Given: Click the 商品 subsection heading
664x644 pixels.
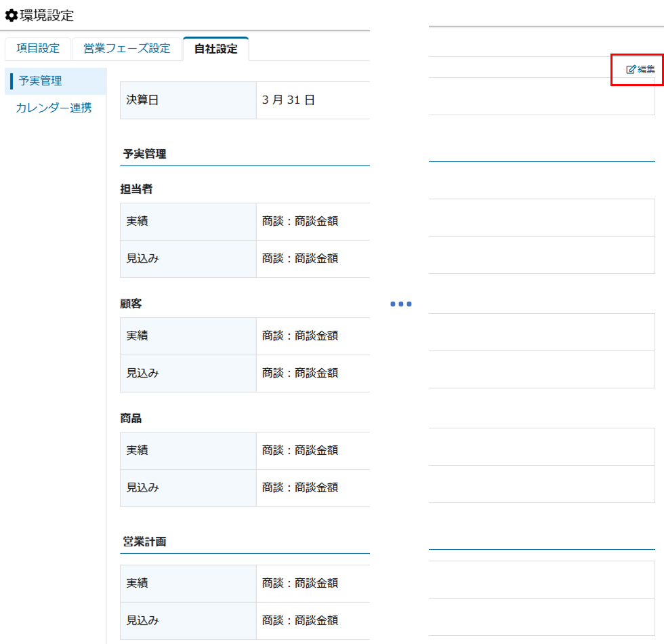Looking at the screenshot, I should 131,419.
